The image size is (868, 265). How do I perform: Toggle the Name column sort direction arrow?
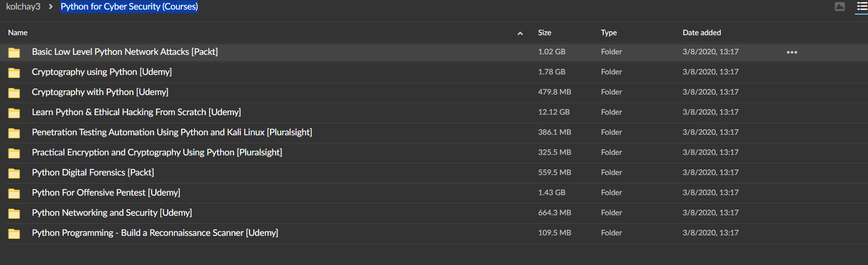(x=520, y=33)
